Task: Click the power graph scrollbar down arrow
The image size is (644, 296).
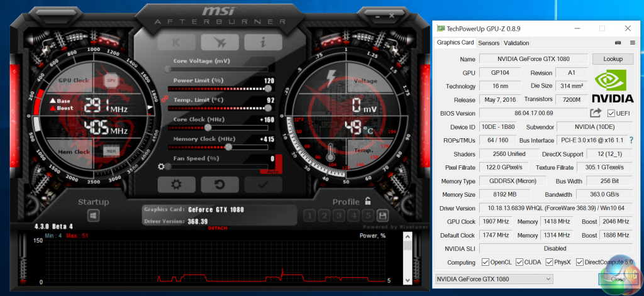Action: [408, 280]
